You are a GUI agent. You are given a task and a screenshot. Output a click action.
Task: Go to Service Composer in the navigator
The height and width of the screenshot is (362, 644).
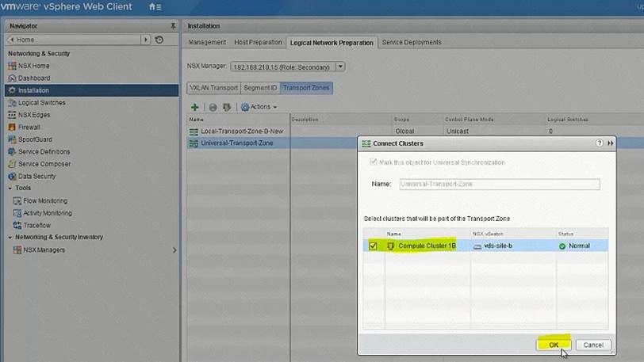click(44, 164)
